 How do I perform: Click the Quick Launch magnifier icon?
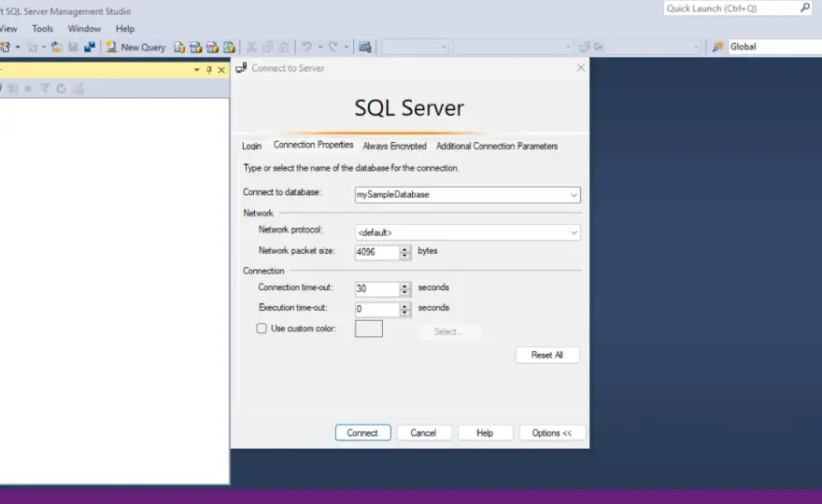[x=804, y=7]
